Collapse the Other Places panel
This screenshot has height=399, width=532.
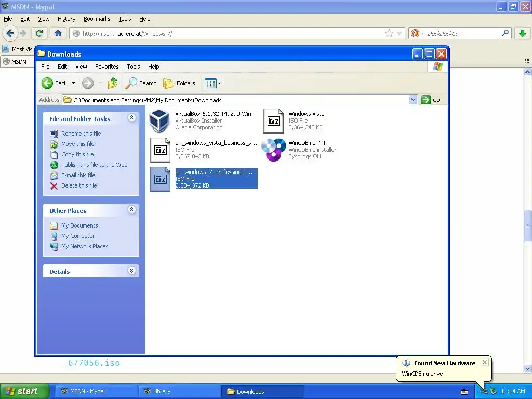[131, 210]
